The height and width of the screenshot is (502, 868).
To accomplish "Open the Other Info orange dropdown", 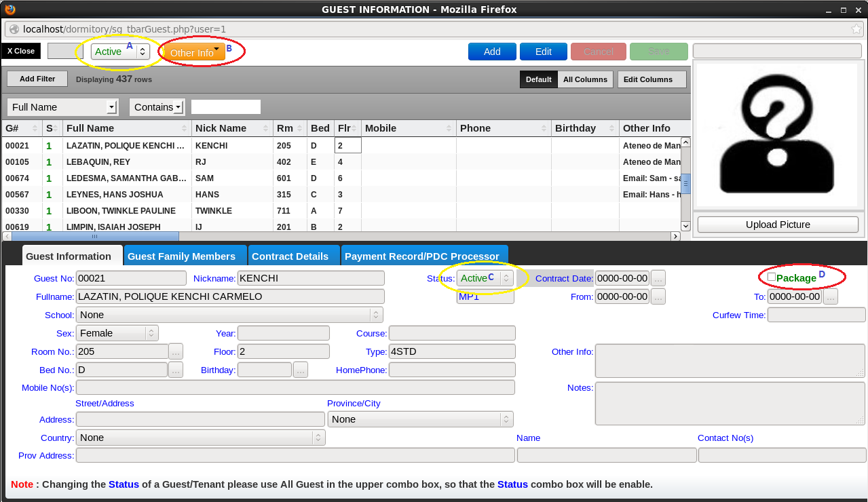I will point(194,52).
